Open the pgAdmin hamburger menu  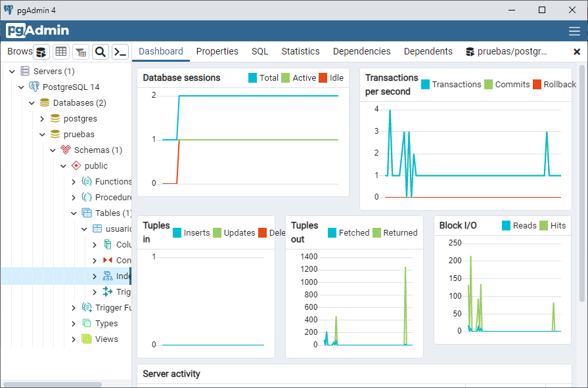click(574, 31)
